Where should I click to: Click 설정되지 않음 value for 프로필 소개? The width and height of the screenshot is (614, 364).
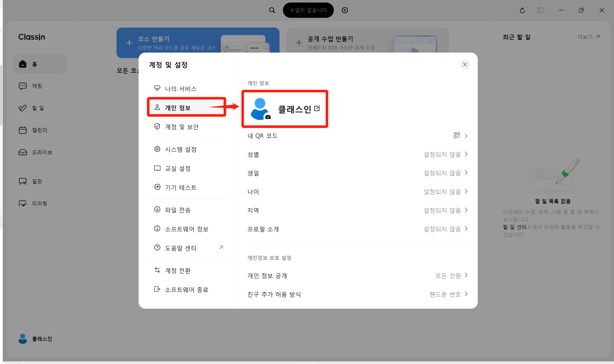pos(442,229)
